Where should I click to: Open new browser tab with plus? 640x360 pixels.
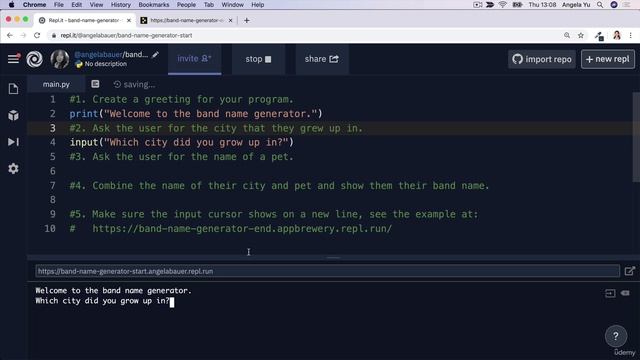[x=247, y=20]
